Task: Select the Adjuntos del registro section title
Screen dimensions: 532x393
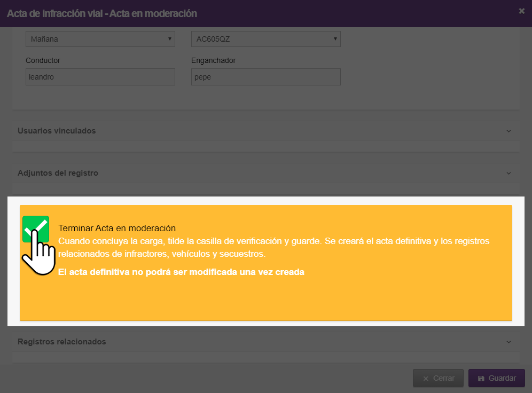Action: click(x=58, y=173)
